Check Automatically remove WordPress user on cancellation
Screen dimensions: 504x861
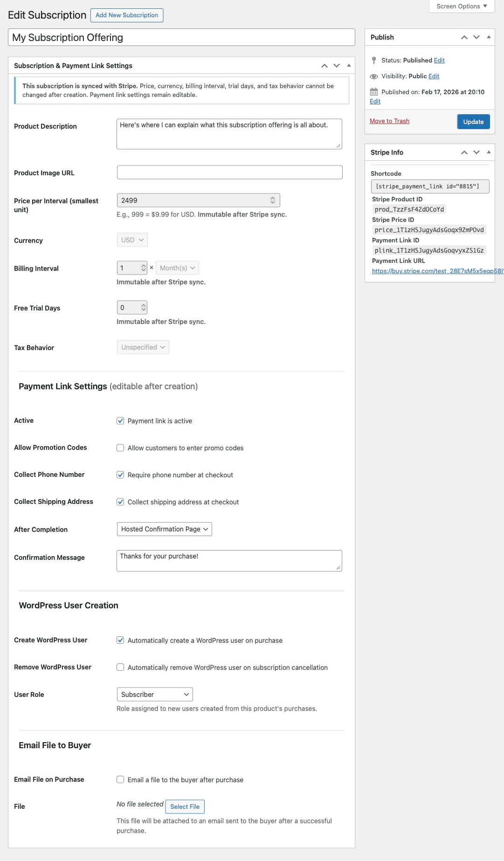tap(120, 668)
